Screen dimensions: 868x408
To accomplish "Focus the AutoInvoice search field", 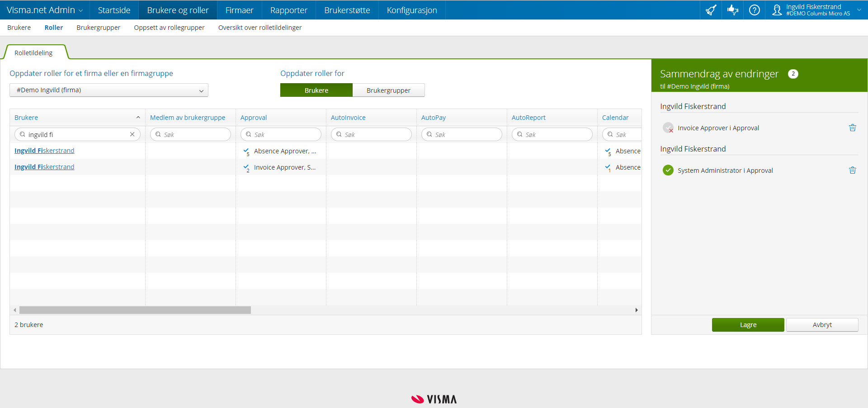I will pos(371,134).
